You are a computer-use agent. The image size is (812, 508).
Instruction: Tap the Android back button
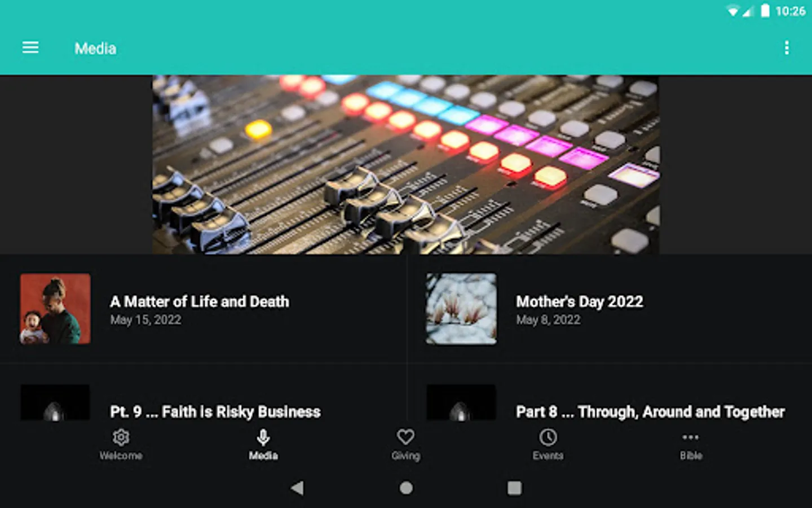click(297, 488)
